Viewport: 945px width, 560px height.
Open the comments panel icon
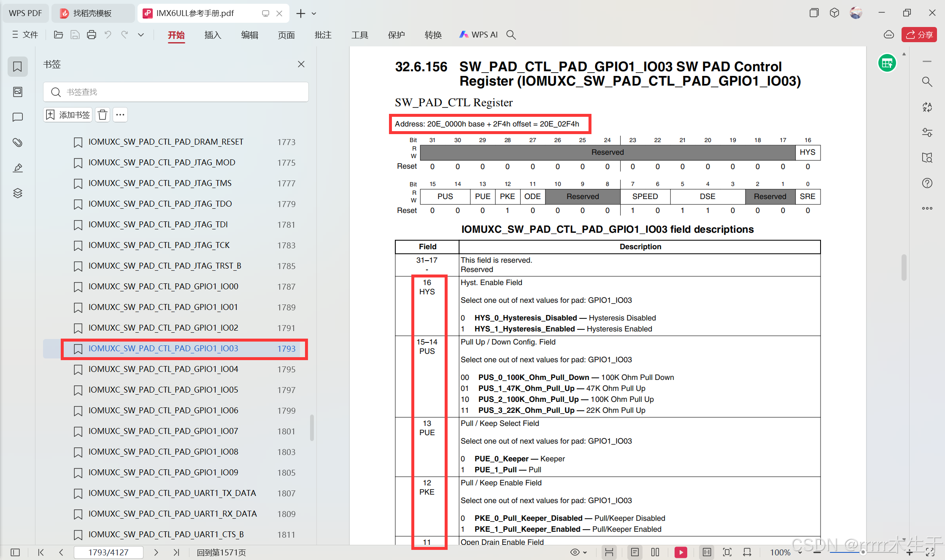[x=17, y=117]
